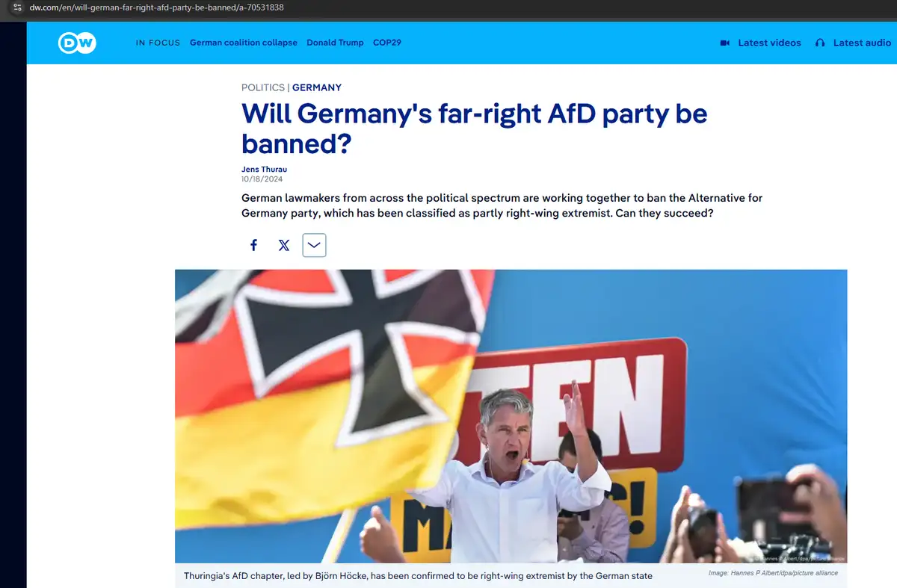897x588 pixels.
Task: Click the IN FOCUS label
Action: click(158, 43)
